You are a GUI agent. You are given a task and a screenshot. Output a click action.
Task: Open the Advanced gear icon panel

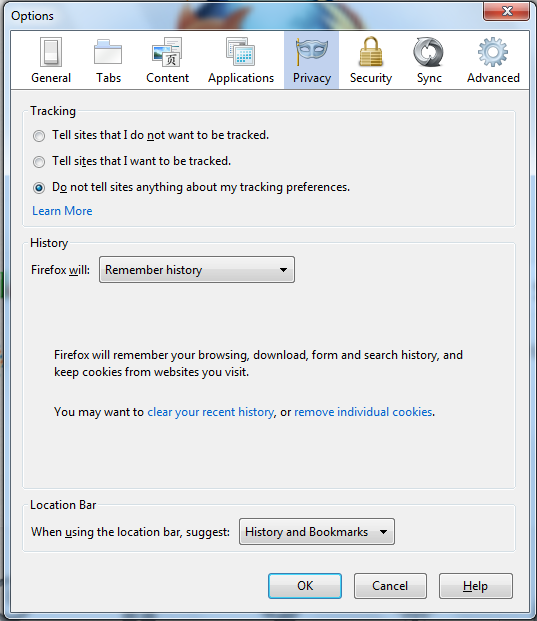493,60
